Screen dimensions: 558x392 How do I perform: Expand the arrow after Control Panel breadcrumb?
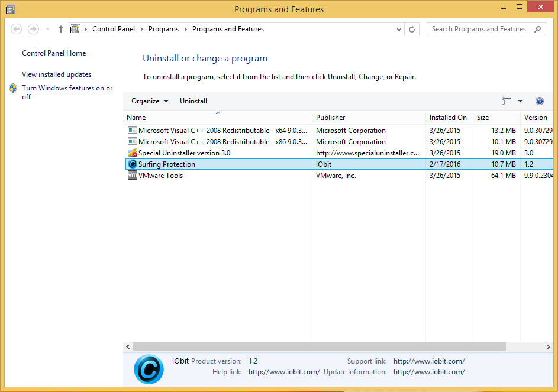click(x=141, y=29)
